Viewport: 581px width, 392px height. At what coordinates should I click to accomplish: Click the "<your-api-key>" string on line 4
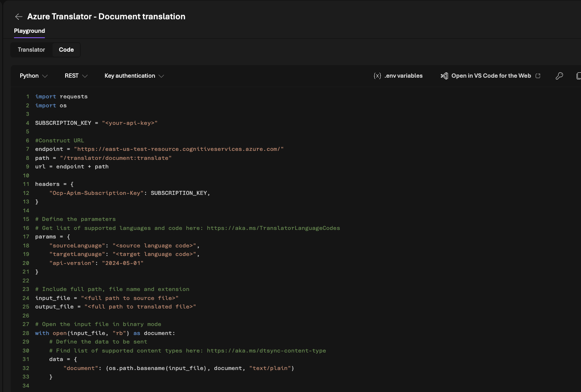[129, 123]
